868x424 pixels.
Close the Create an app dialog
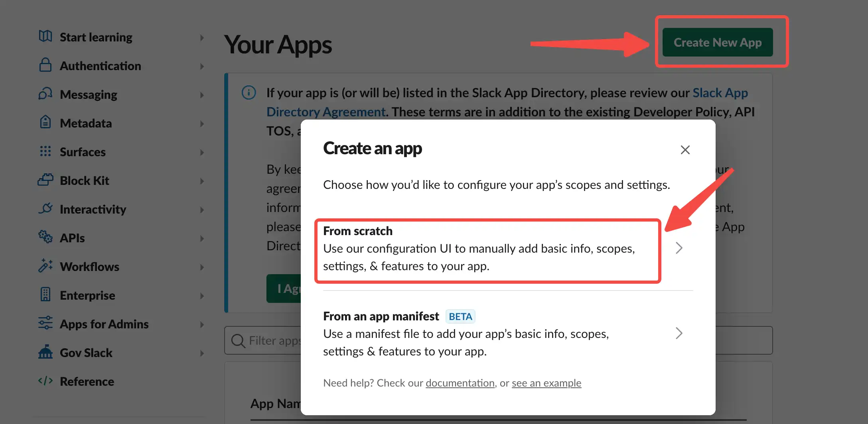685,150
